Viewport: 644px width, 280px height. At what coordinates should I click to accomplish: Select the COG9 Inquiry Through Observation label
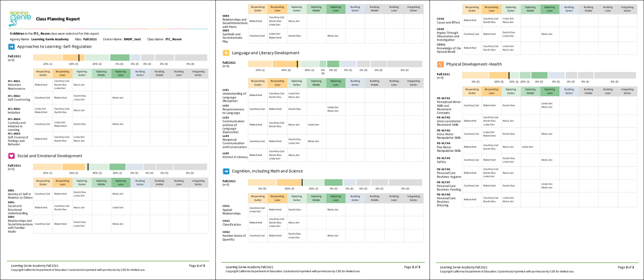pyautogui.click(x=448, y=35)
